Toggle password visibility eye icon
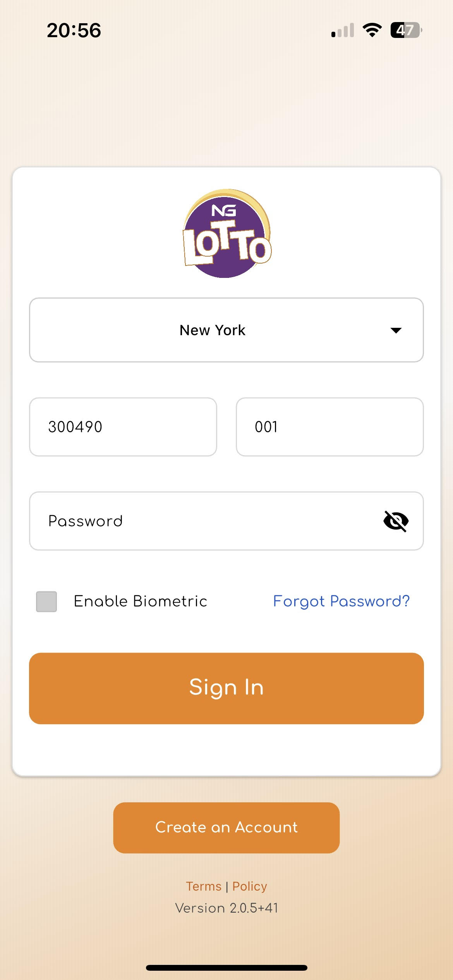 (396, 521)
